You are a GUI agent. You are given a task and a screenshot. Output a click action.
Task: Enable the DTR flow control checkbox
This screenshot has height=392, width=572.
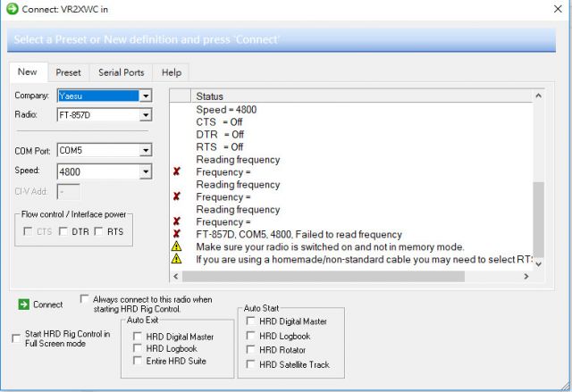[63, 231]
